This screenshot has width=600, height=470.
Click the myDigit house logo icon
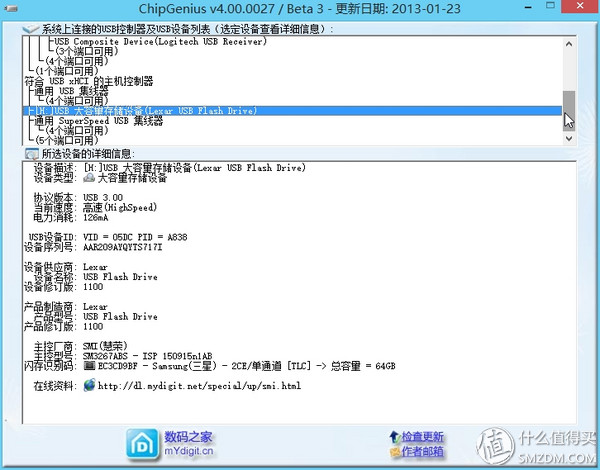click(x=142, y=444)
